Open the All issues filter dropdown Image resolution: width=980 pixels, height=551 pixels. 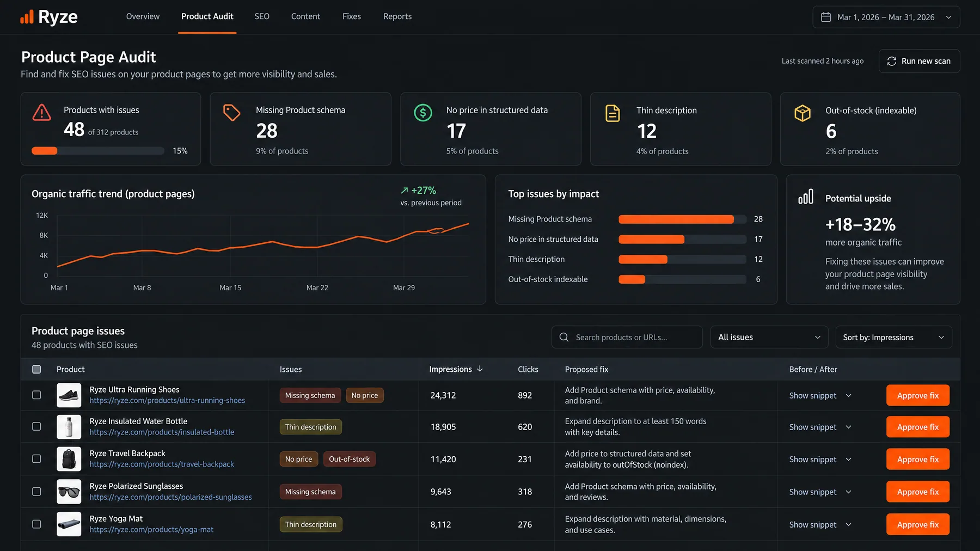point(769,337)
